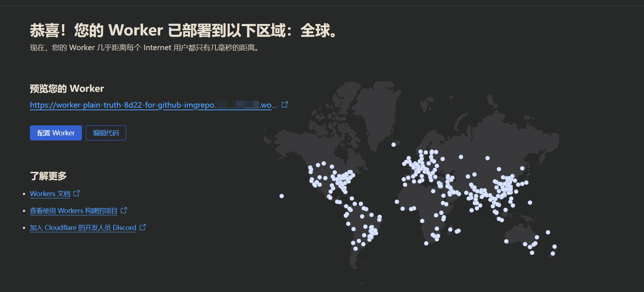Click the external-link icon next to Workers 文档

point(76,193)
